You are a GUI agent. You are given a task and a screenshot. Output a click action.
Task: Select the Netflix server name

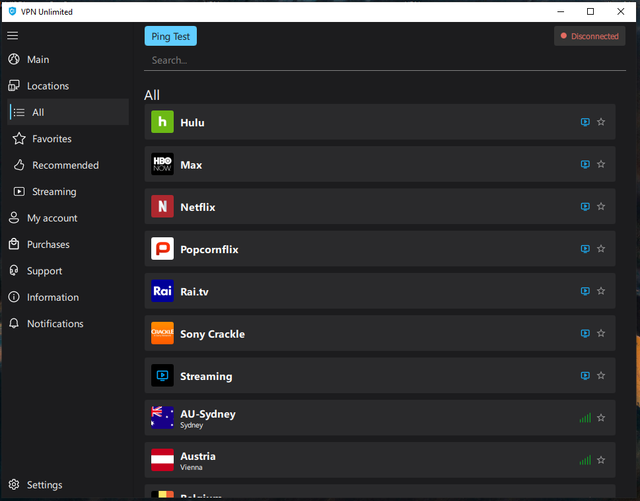pyautogui.click(x=198, y=207)
